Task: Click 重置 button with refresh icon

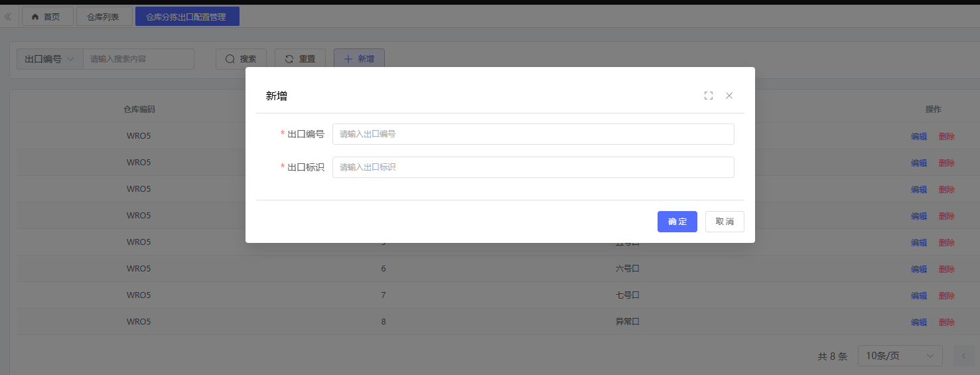Action: coord(300,59)
